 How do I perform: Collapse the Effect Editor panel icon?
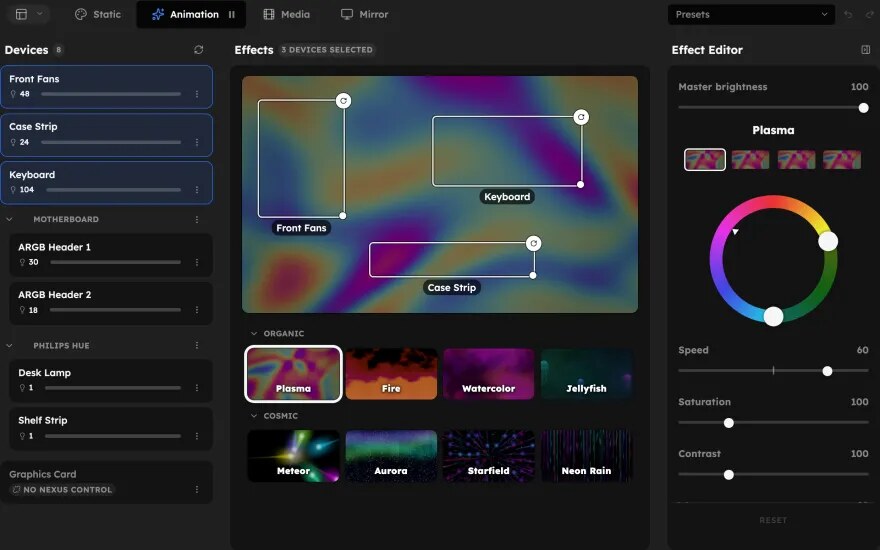click(x=865, y=49)
